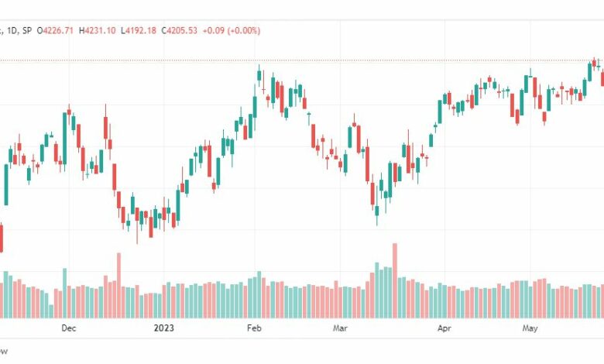Click the tall green candle at far left
This screenshot has width=604, height=364.
6,184
